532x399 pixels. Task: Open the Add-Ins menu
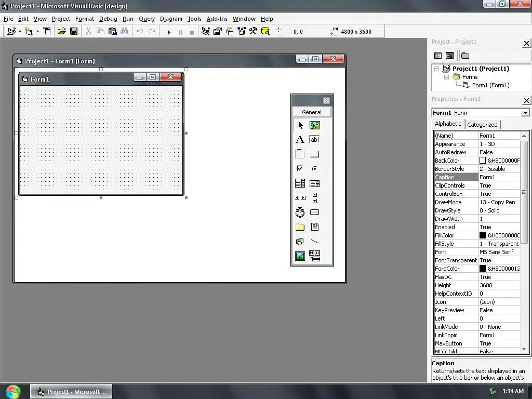[217, 19]
